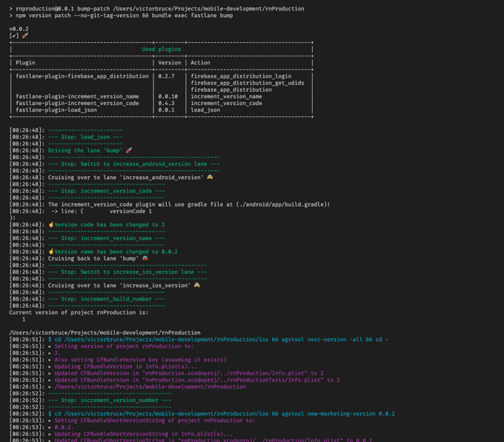Click the pointing-hand emoji before 'Version code has been changed'
This screenshot has width=504, height=442.
tap(51, 225)
